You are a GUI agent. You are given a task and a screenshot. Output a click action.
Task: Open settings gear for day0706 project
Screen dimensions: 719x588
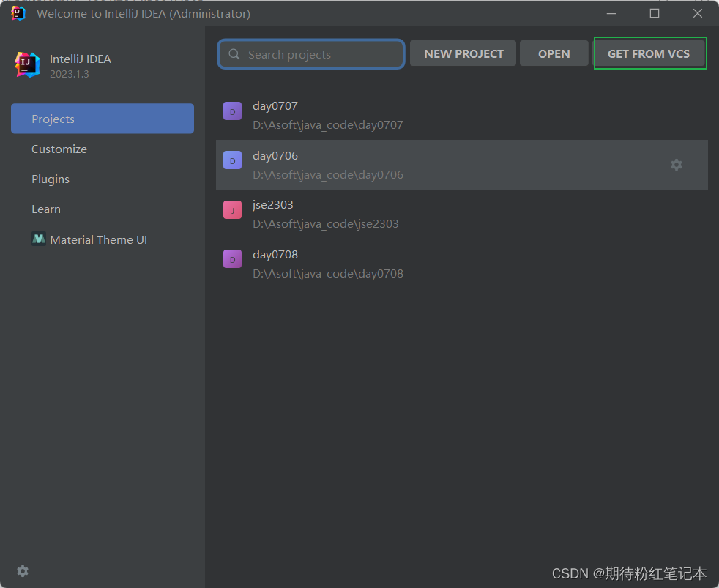pos(677,165)
